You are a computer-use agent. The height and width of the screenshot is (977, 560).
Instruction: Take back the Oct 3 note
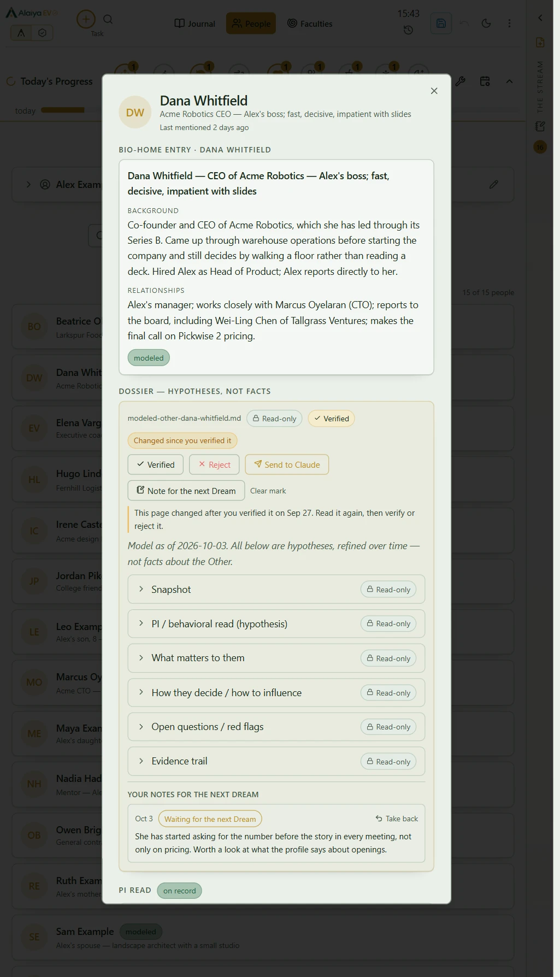click(397, 819)
